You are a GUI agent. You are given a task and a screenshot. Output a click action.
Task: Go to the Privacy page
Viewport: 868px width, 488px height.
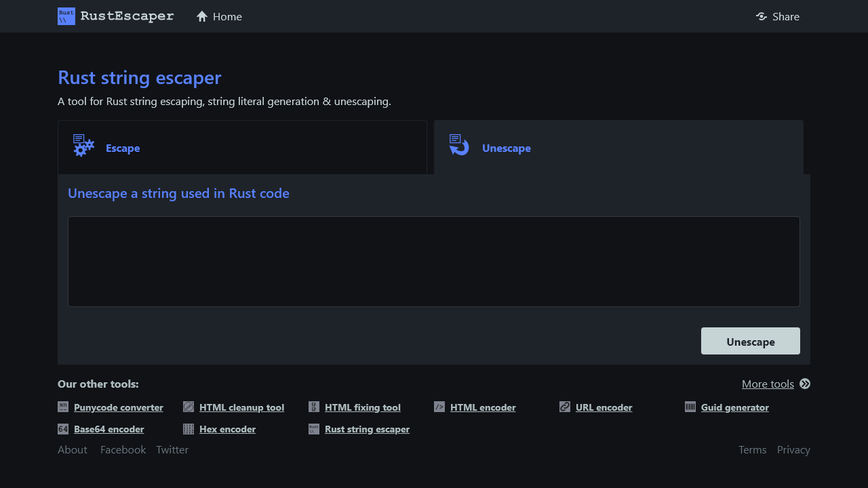point(793,449)
